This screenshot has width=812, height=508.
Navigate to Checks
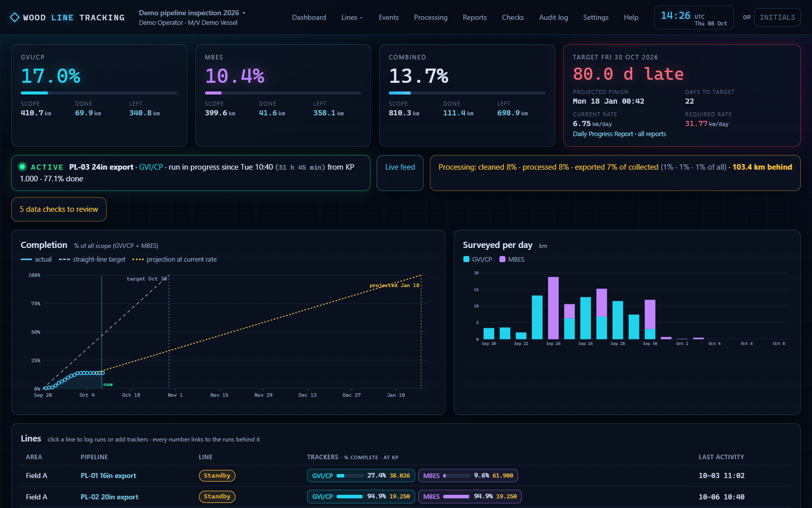[x=513, y=17]
